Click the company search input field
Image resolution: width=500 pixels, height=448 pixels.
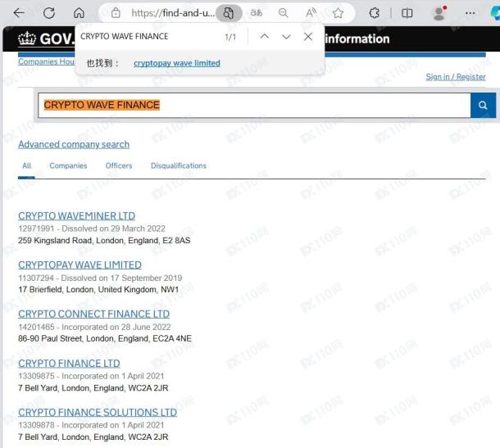pos(254,106)
